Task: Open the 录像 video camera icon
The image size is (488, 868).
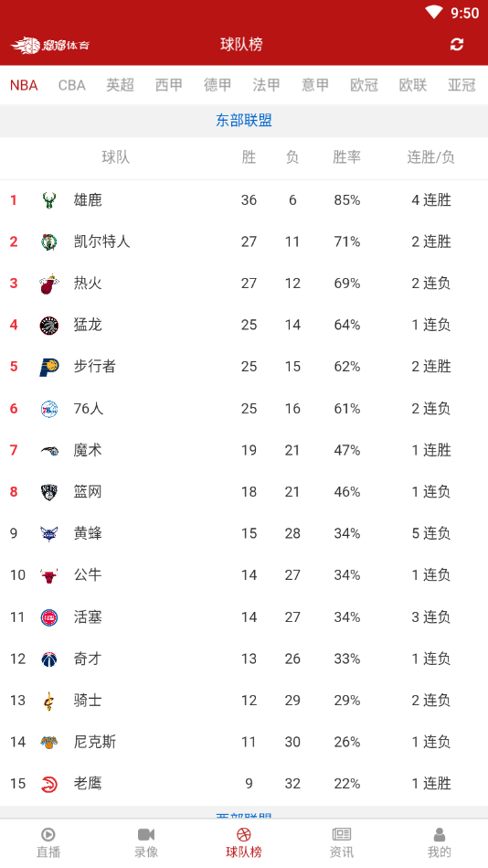Action: (146, 834)
